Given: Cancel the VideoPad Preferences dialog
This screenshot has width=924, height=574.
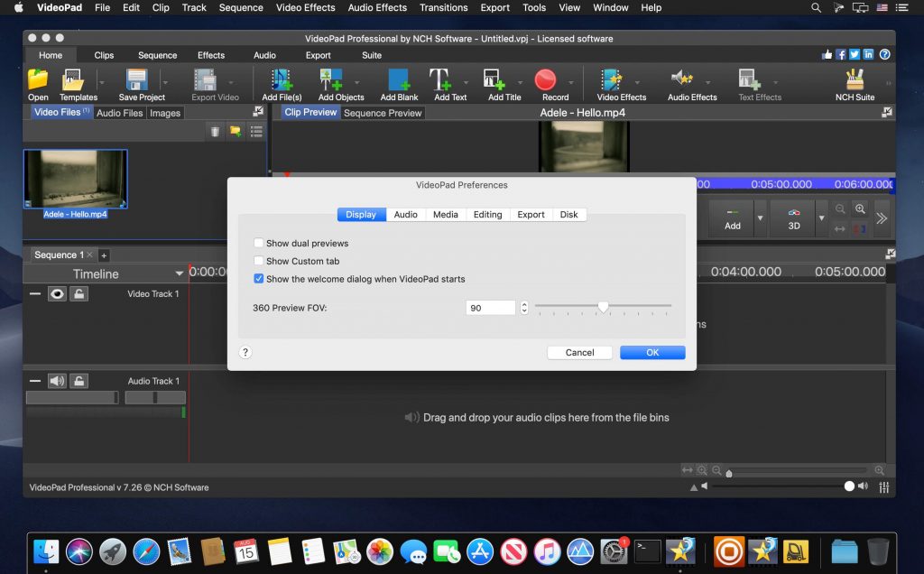Looking at the screenshot, I should tap(579, 352).
